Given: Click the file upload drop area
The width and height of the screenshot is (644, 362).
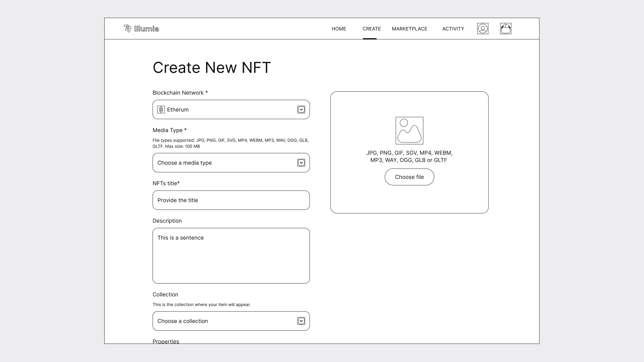Looking at the screenshot, I should [x=409, y=152].
